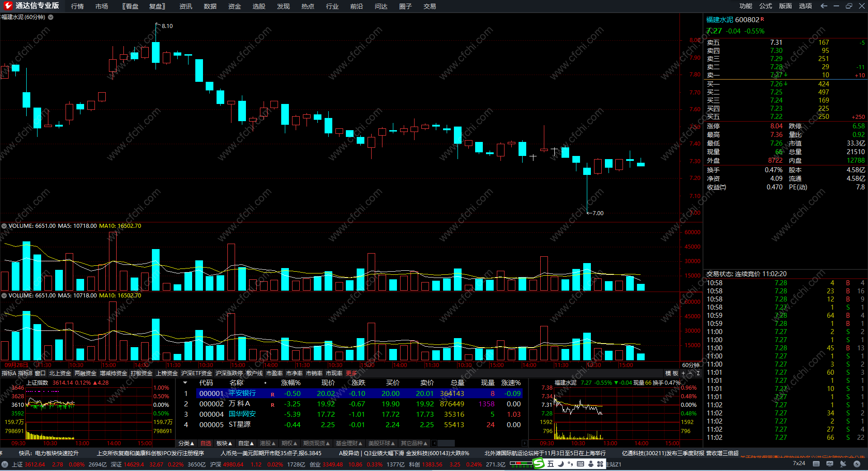The height and width of the screenshot is (471, 868).
Task: Click the 60分钟 period label
Action: point(691,365)
